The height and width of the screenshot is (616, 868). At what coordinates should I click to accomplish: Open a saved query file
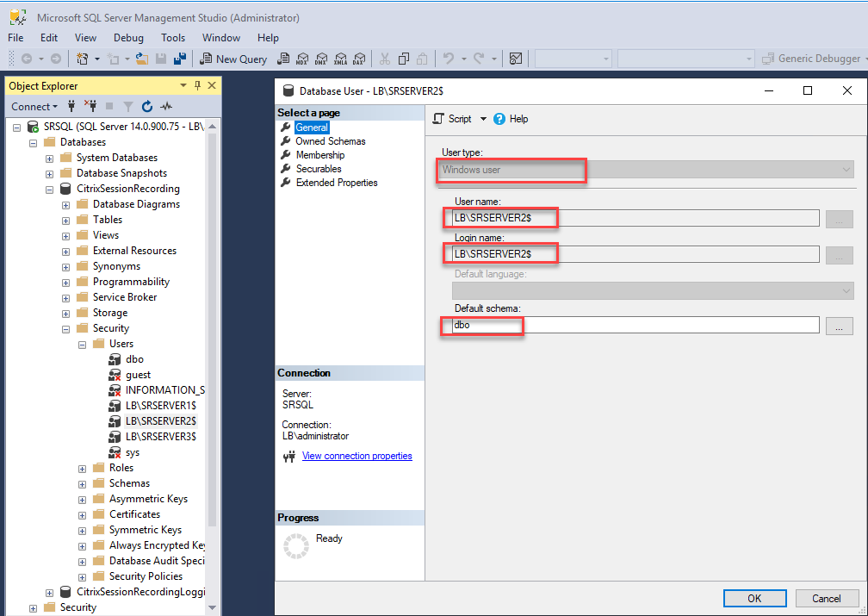click(143, 59)
